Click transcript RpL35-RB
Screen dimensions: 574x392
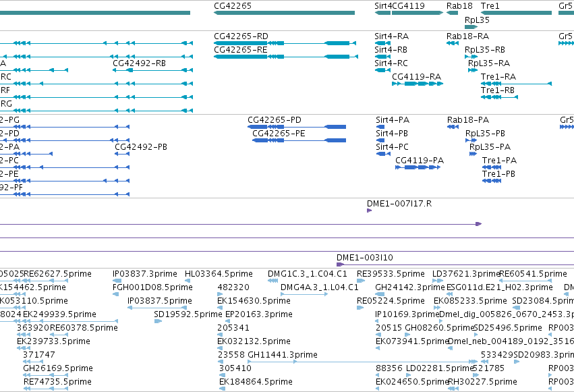[485, 50]
